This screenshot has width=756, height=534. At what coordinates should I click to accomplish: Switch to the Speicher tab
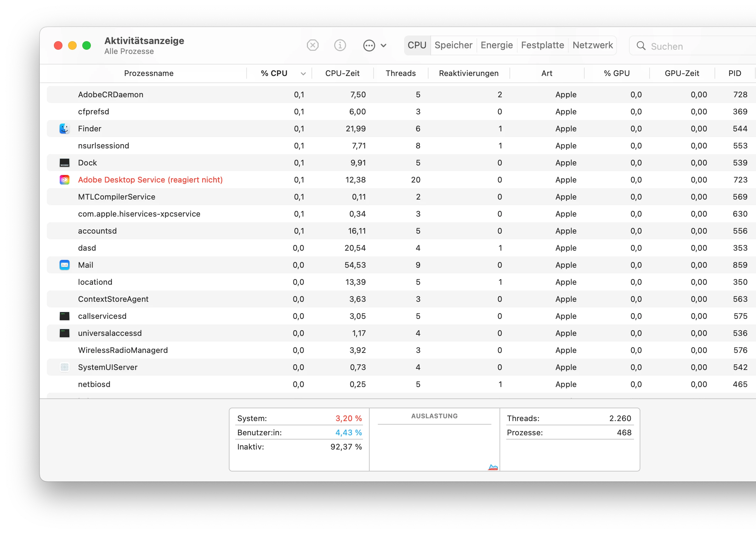tap(453, 45)
